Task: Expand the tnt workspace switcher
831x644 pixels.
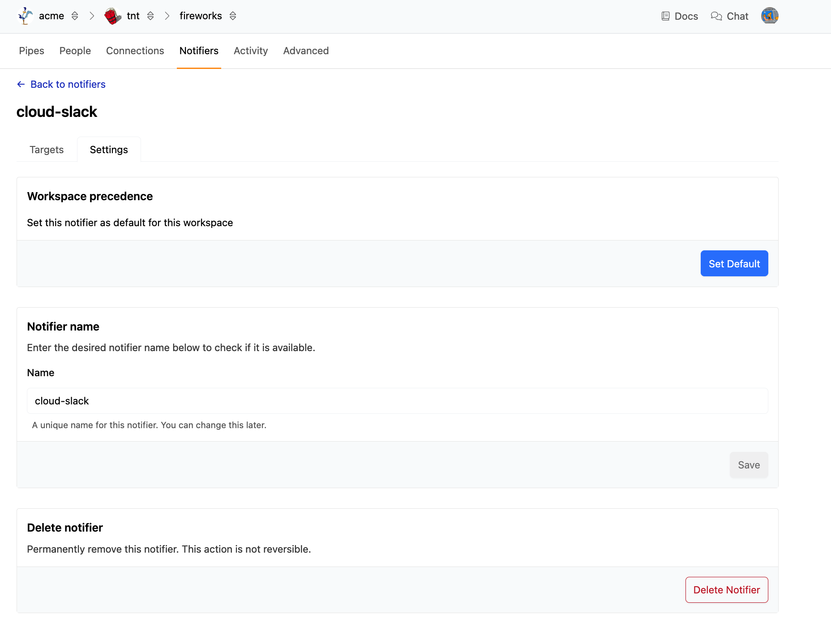Action: (150, 16)
